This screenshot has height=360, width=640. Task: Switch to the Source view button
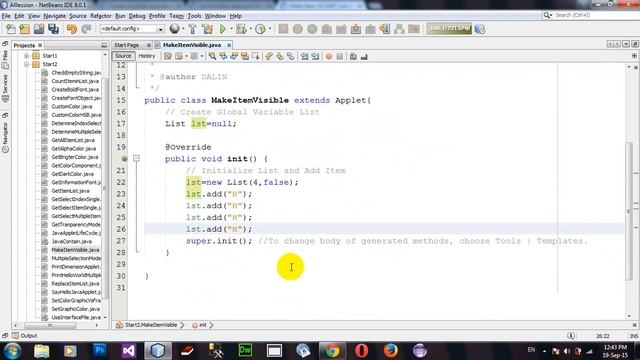click(x=123, y=56)
